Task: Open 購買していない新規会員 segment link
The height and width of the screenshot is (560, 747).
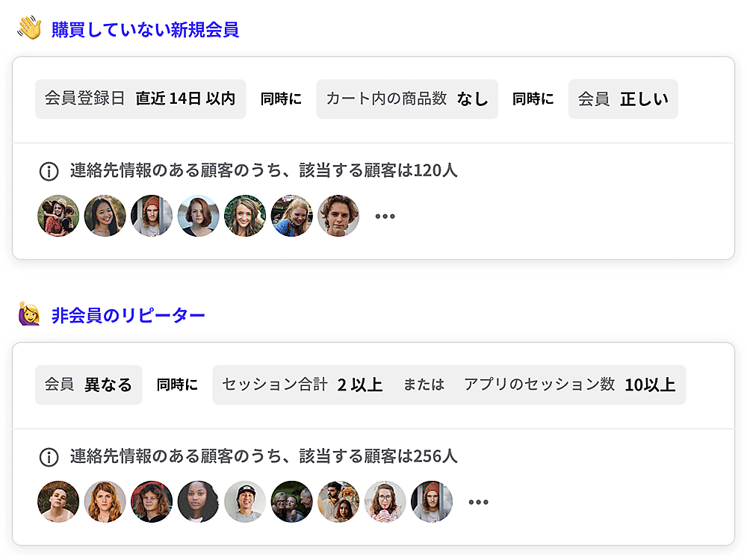Action: (x=145, y=31)
